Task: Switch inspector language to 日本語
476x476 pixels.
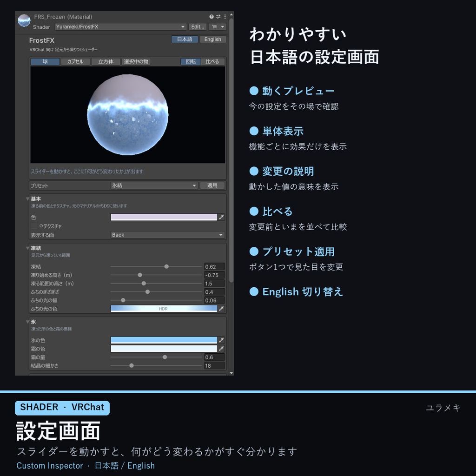Action: [x=185, y=40]
